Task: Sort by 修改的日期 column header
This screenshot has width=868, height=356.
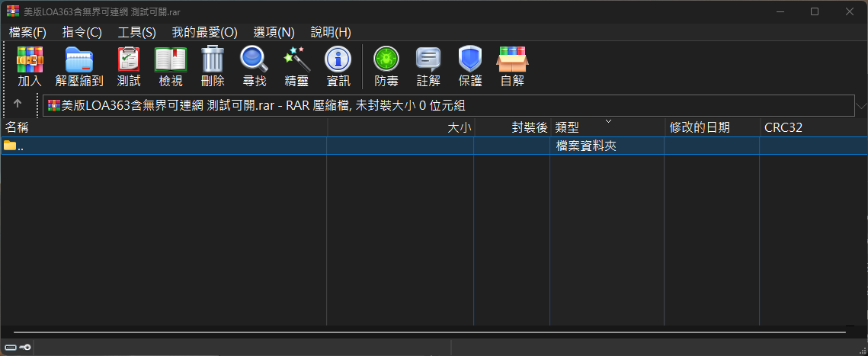Action: [x=713, y=127]
